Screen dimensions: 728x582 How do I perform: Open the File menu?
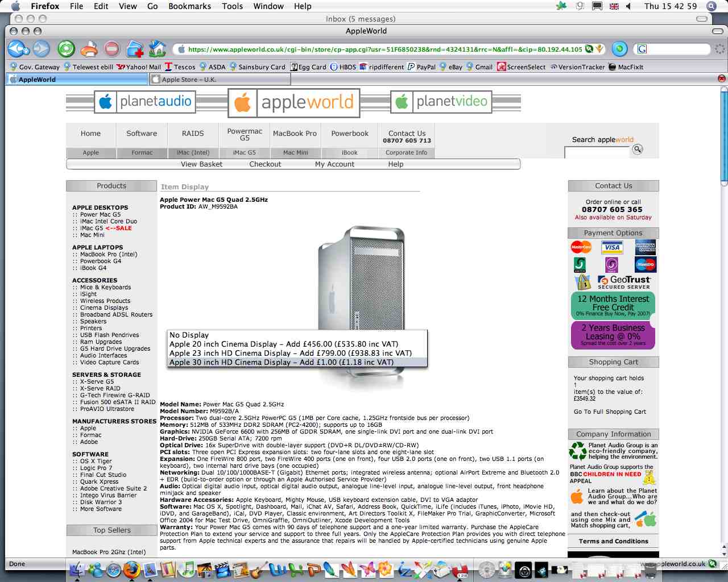[76, 6]
